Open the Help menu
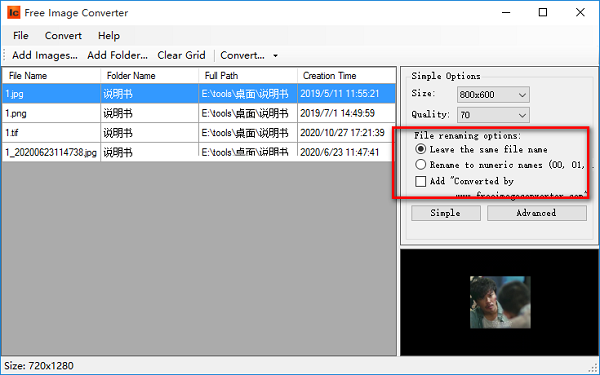The height and width of the screenshot is (375, 600). 109,36
